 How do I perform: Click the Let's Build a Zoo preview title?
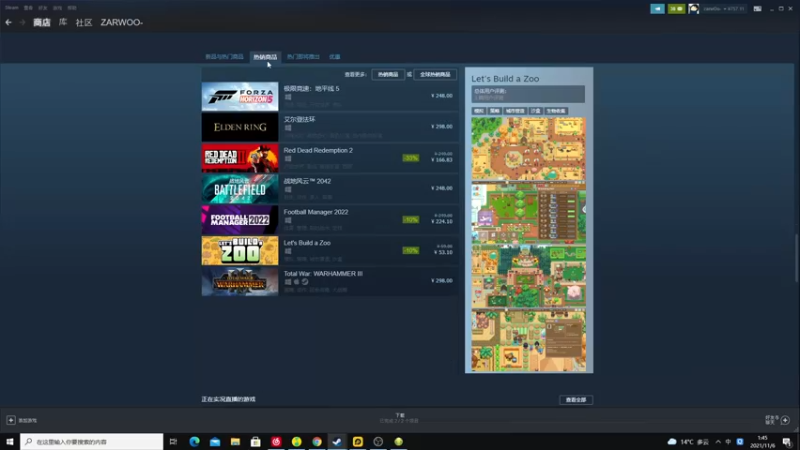[505, 79]
